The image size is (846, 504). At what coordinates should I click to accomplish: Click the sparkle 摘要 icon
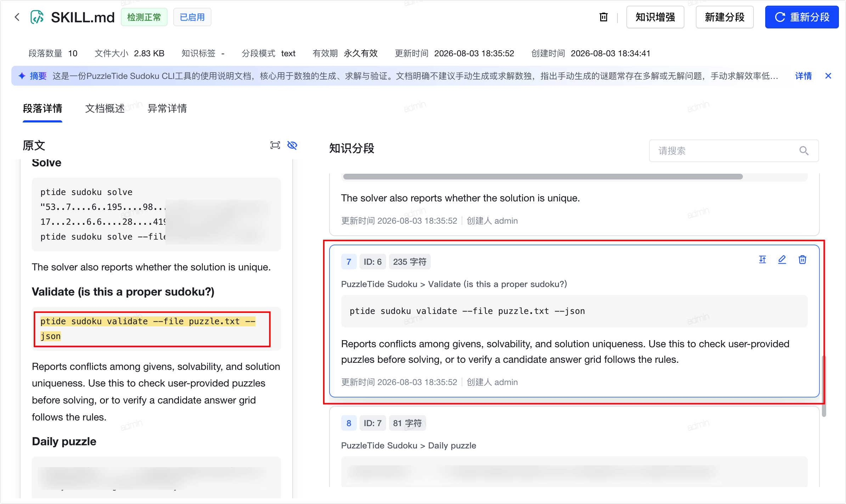click(22, 76)
